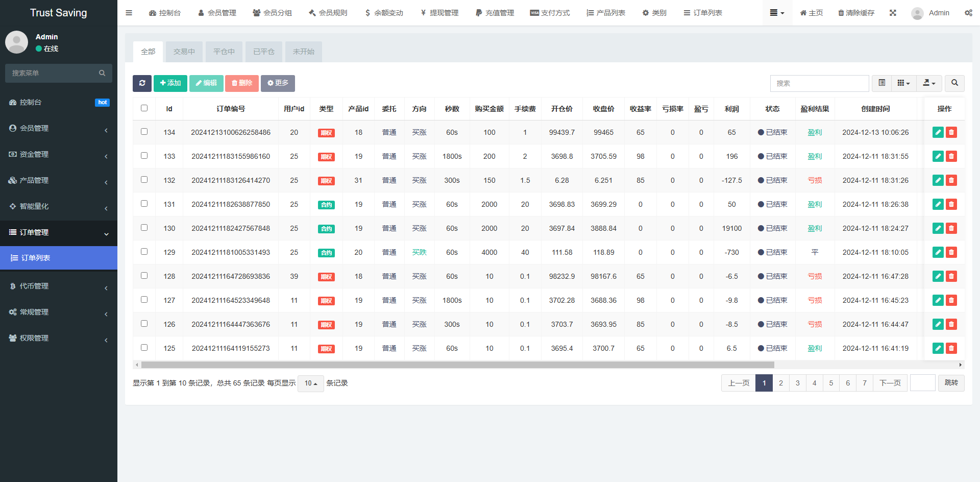
Task: Click the 主页 home icon link
Action: coord(811,13)
